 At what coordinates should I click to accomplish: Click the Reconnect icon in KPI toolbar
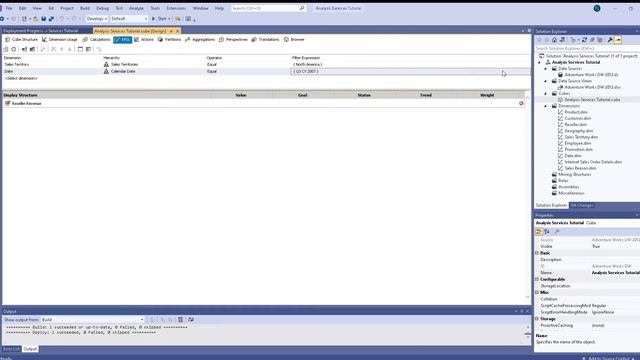pyautogui.click(x=14, y=49)
